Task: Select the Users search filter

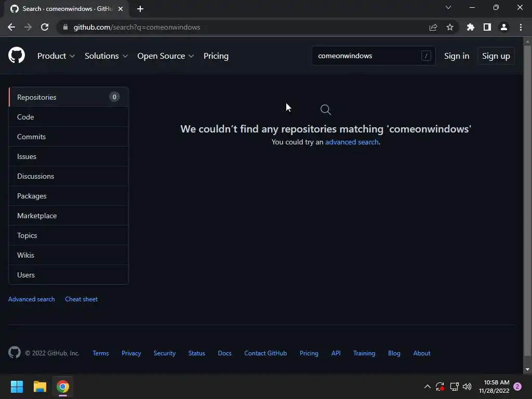Action: click(x=69, y=275)
